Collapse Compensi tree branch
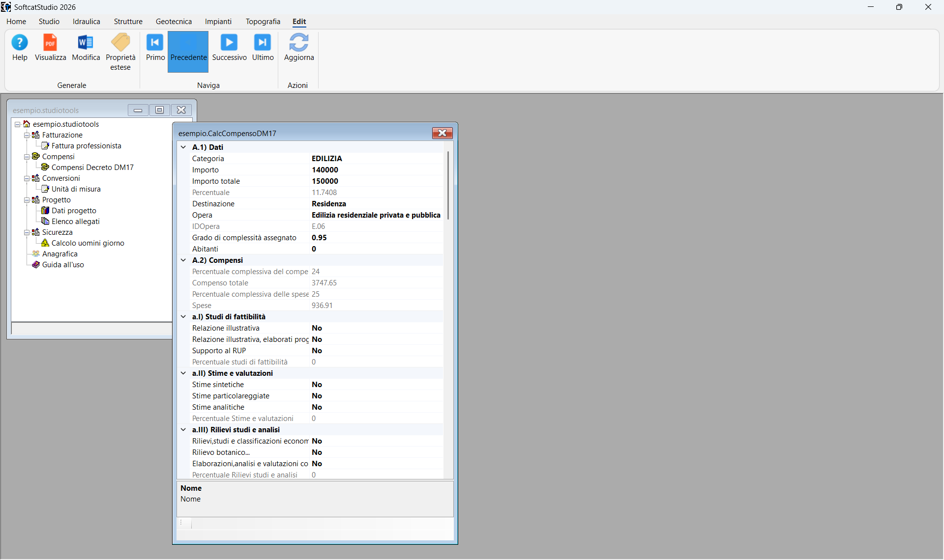The width and height of the screenshot is (944, 560). point(27,157)
